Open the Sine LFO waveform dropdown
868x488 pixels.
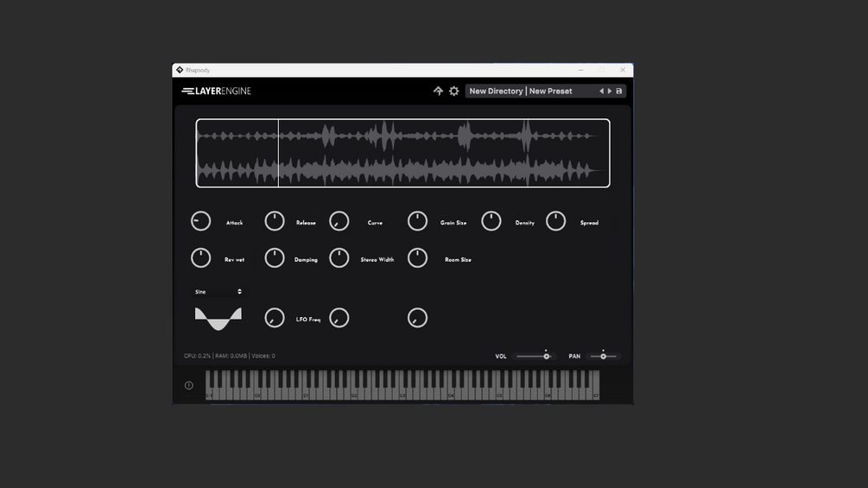[x=219, y=292]
